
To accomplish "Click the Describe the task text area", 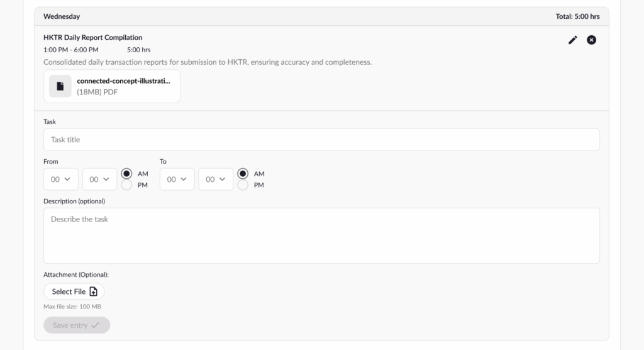I will tap(321, 235).
